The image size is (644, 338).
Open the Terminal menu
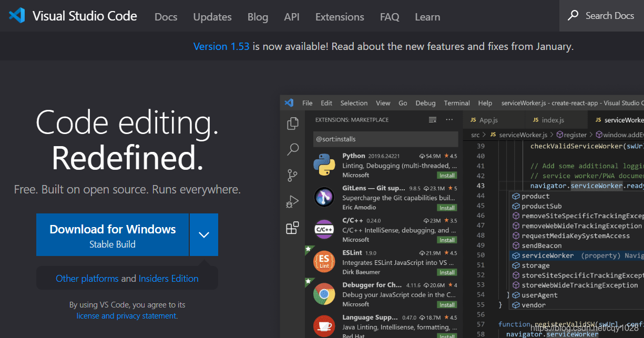pos(457,103)
